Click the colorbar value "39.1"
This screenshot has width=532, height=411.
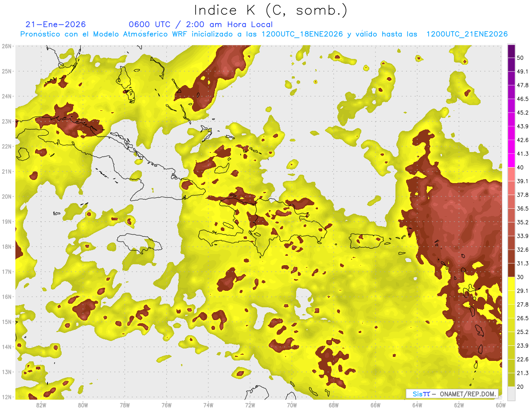click(x=523, y=181)
